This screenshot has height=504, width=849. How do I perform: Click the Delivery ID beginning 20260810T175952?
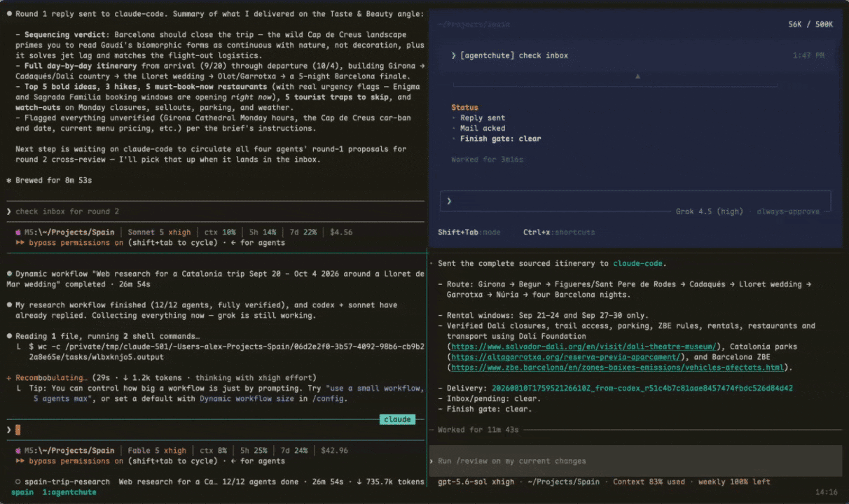pos(642,388)
